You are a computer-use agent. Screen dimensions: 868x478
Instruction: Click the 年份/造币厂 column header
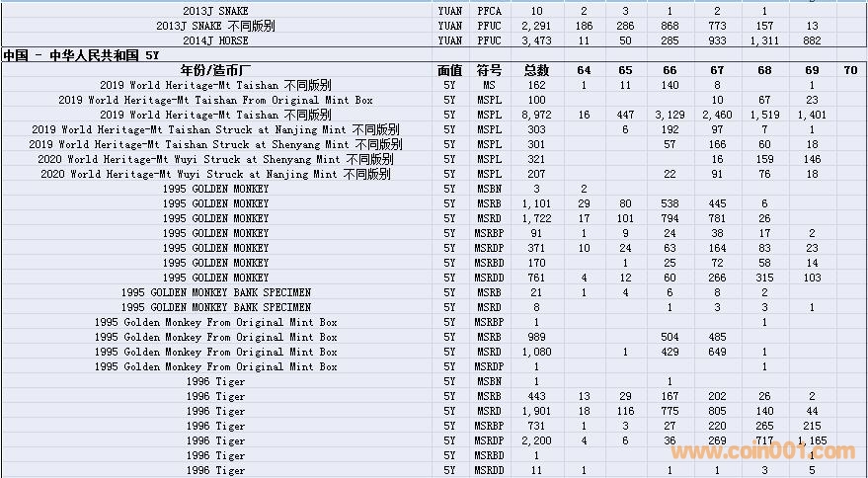(x=216, y=71)
